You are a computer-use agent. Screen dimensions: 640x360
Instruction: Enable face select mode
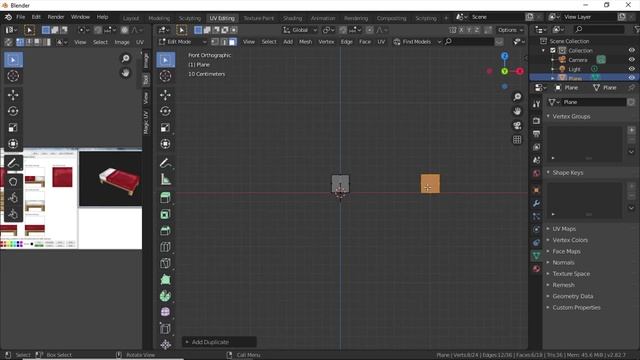(232, 42)
